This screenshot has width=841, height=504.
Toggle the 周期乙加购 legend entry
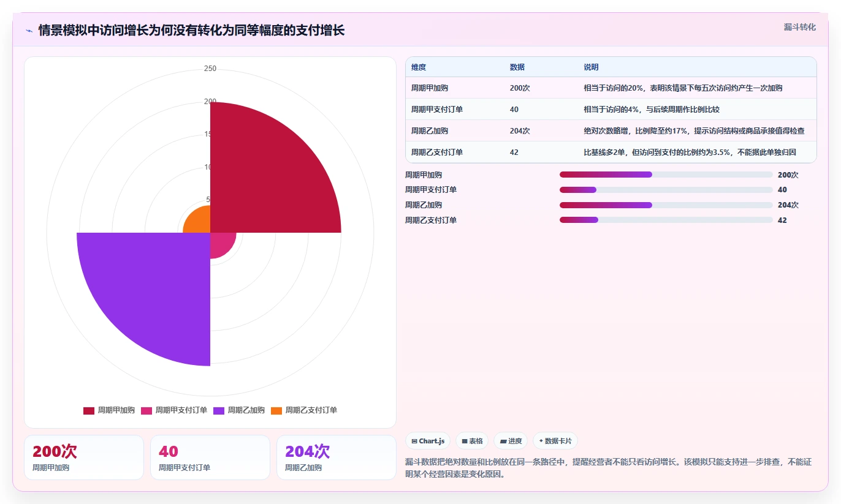[239, 410]
